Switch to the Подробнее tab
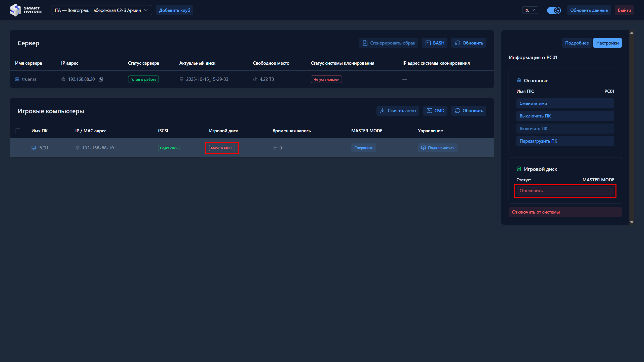 coord(577,43)
